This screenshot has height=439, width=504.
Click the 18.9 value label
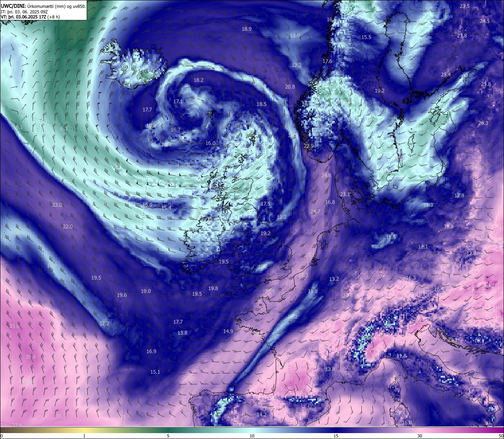click(x=246, y=29)
